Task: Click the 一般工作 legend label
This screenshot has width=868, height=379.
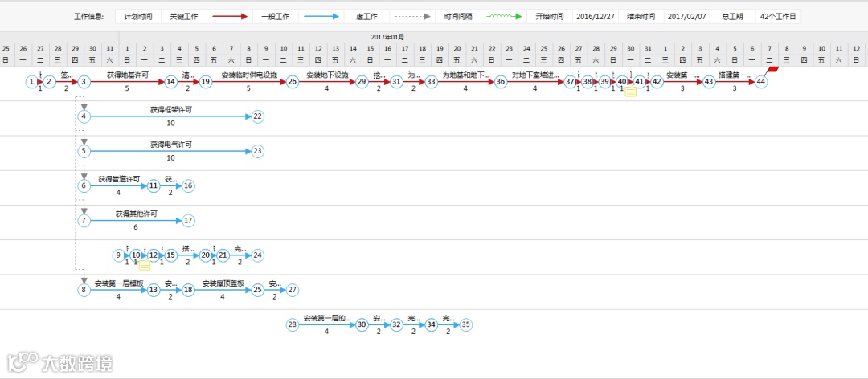Action: click(x=275, y=17)
